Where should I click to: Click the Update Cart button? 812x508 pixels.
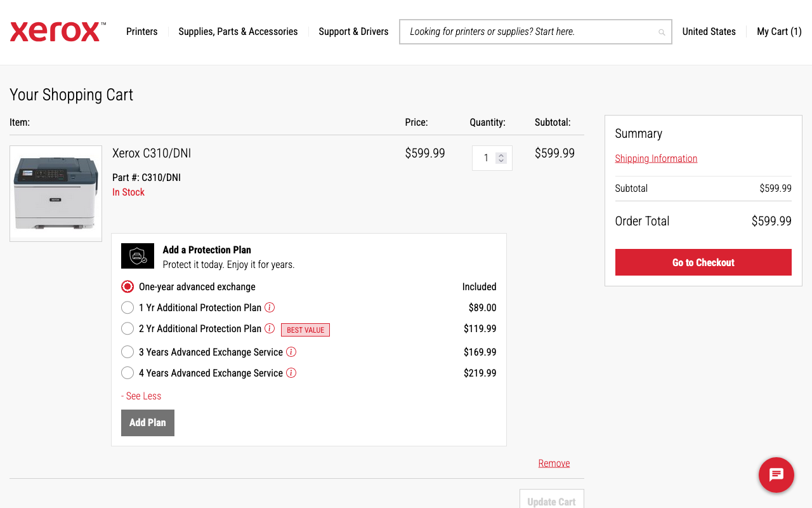551,499
